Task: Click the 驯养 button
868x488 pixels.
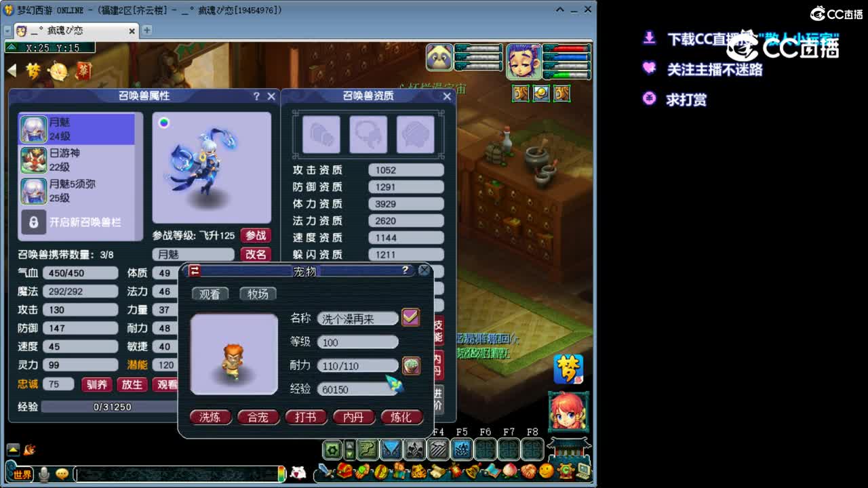Action: pyautogui.click(x=96, y=384)
